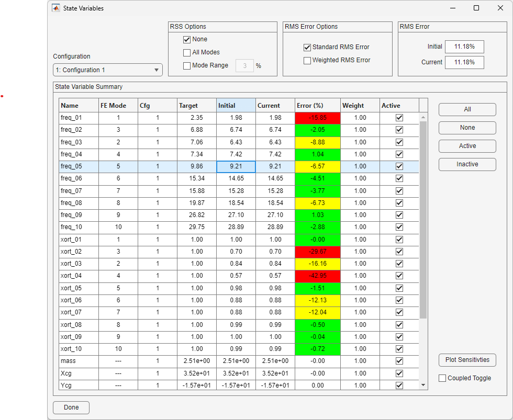513x420 pixels.
Task: Click red error cell for xort_02
Action: (318, 252)
